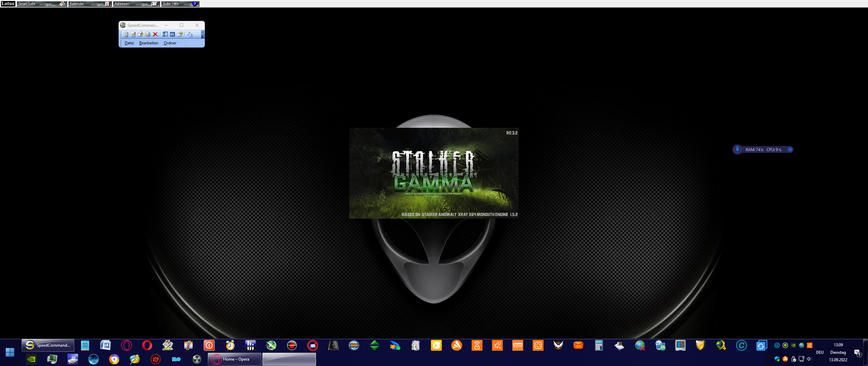
Task: Toggle the volume speaker tray icon
Action: pos(809,359)
